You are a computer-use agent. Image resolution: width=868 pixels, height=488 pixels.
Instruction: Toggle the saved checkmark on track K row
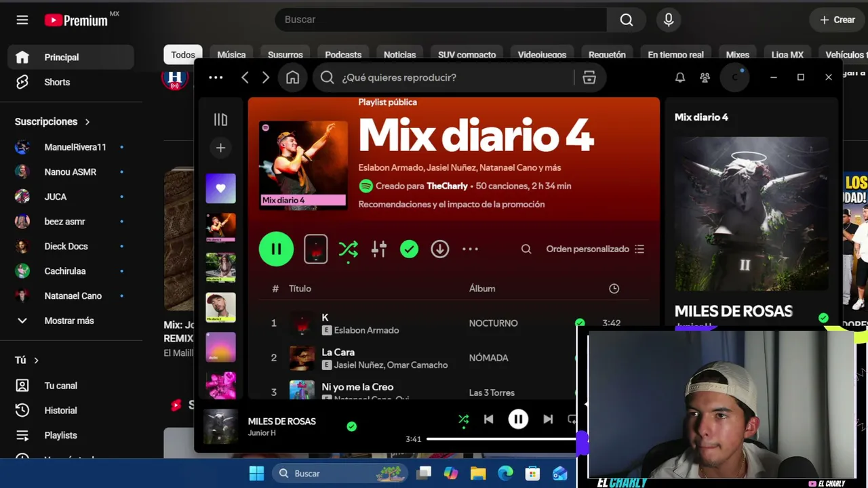pos(580,323)
